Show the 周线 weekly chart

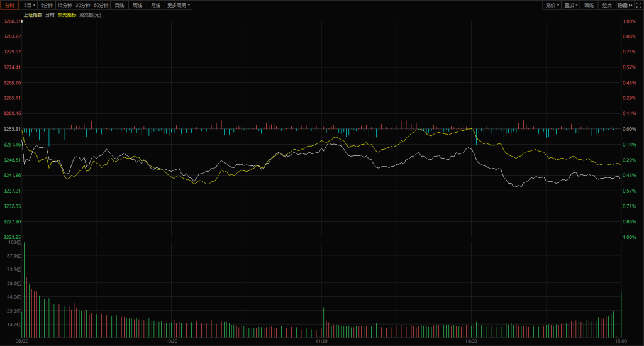tap(138, 5)
